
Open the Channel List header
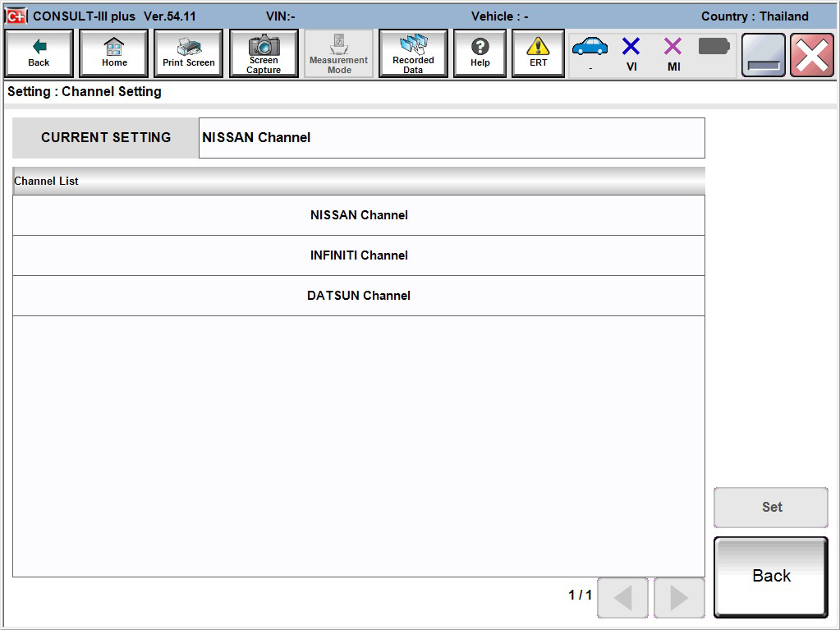coord(359,180)
